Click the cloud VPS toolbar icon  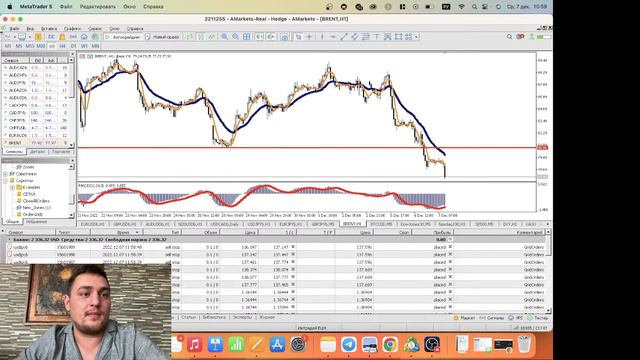[x=84, y=37]
